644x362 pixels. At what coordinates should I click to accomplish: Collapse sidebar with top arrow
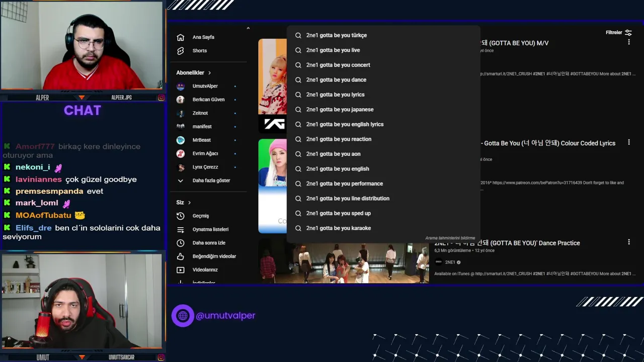[248, 28]
